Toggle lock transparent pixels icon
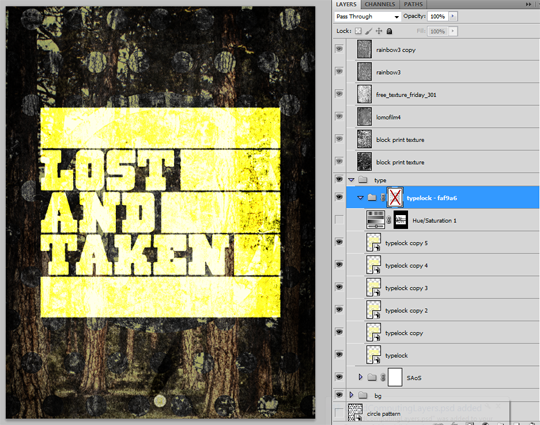 click(x=358, y=31)
